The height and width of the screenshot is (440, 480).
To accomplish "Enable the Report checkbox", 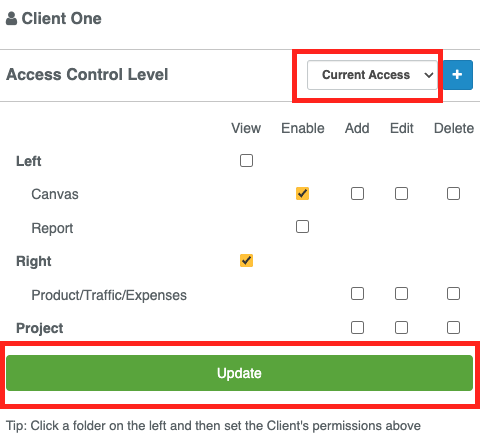I will (x=302, y=227).
